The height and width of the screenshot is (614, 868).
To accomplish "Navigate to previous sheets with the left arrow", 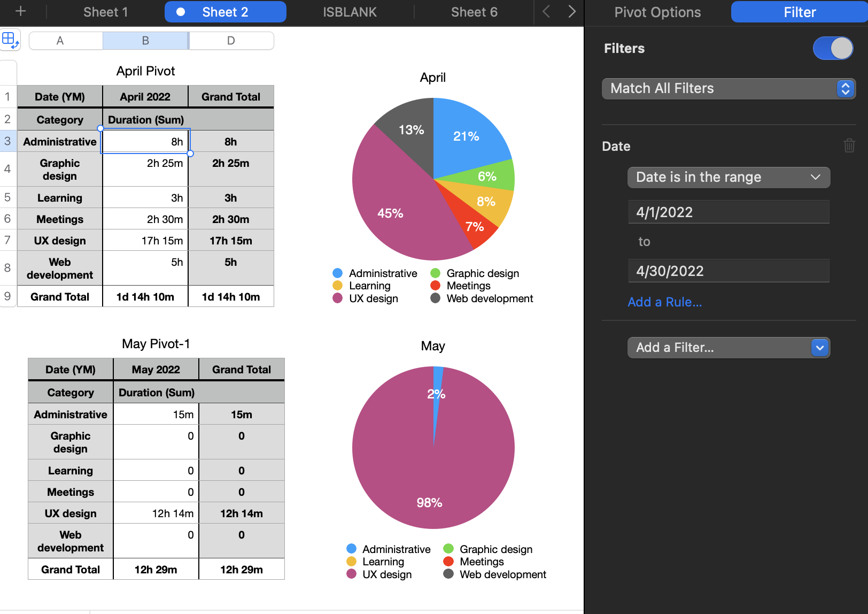I will pos(546,12).
